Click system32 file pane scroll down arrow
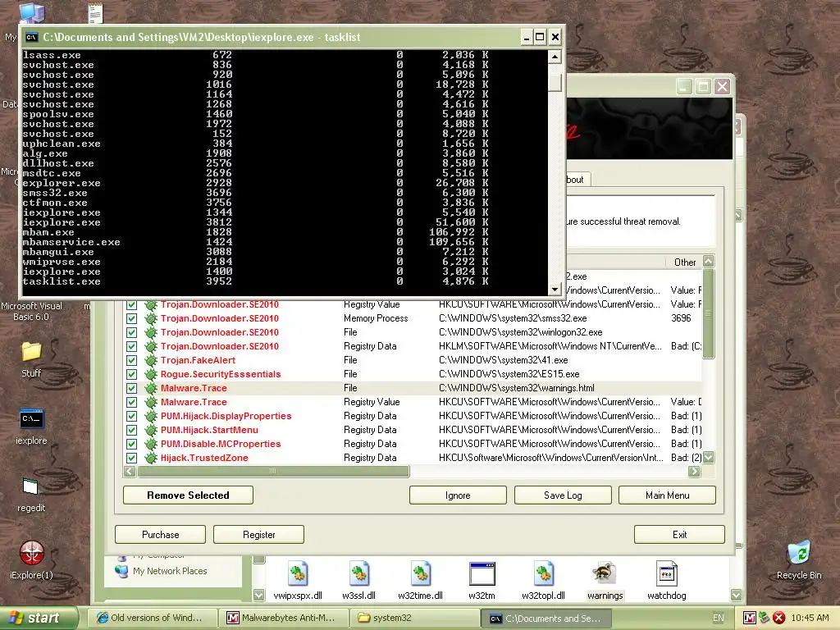This screenshot has width=840, height=630. [736, 595]
